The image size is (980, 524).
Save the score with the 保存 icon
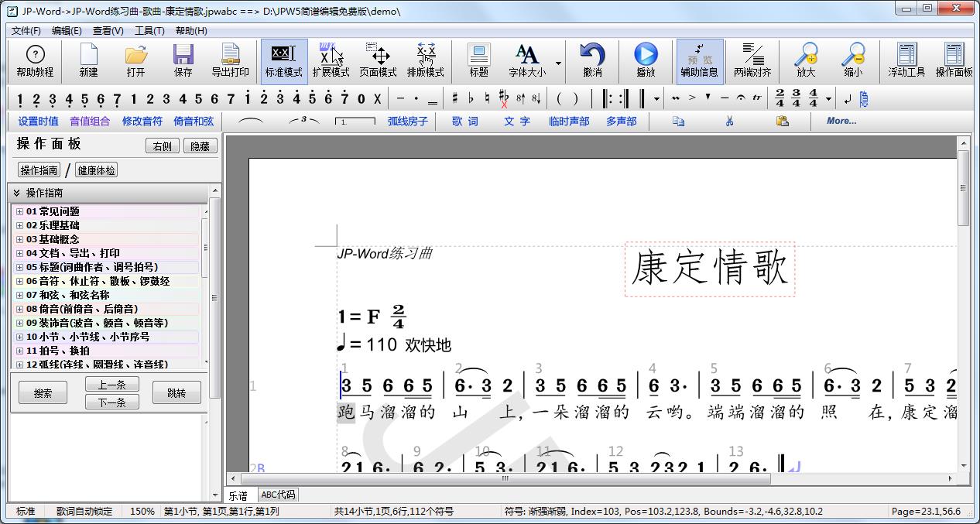[x=183, y=60]
